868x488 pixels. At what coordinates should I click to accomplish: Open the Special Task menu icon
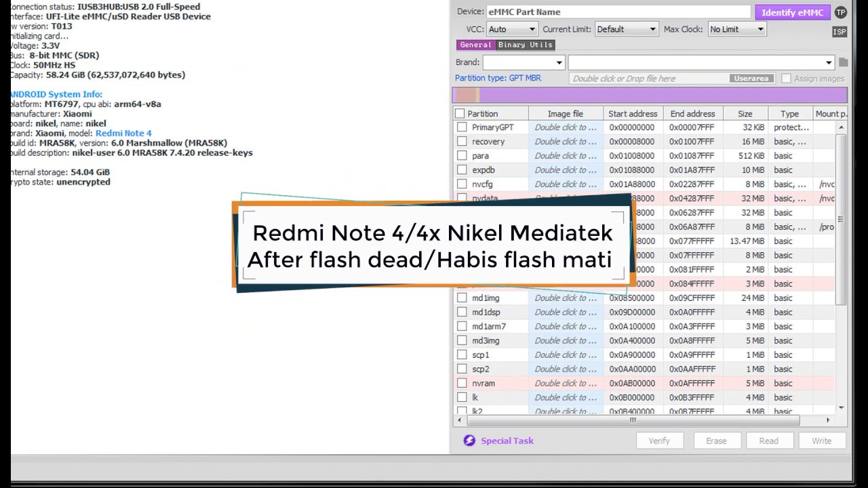(x=469, y=441)
